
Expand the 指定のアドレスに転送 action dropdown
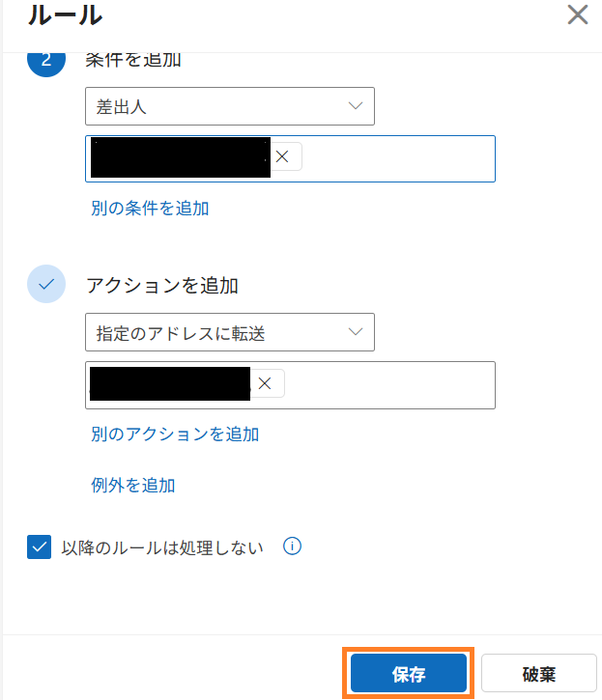[x=229, y=332]
